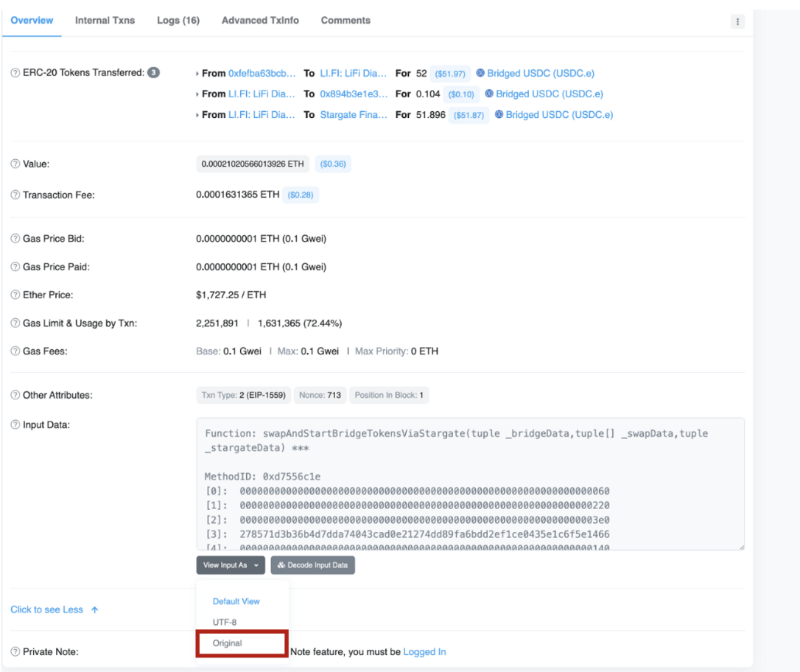Switch to the Overview tab
The width and height of the screenshot is (800, 672).
(32, 21)
